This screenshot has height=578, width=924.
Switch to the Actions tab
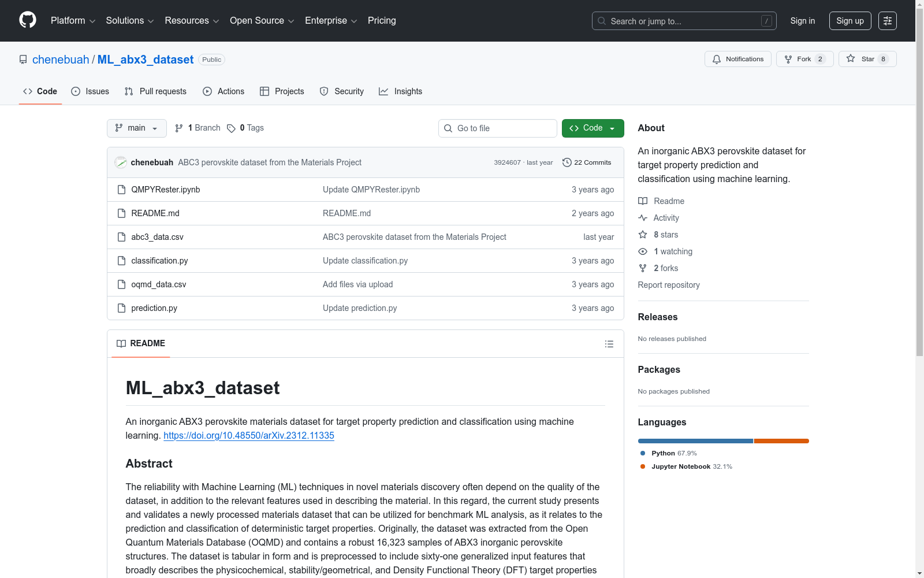(223, 91)
